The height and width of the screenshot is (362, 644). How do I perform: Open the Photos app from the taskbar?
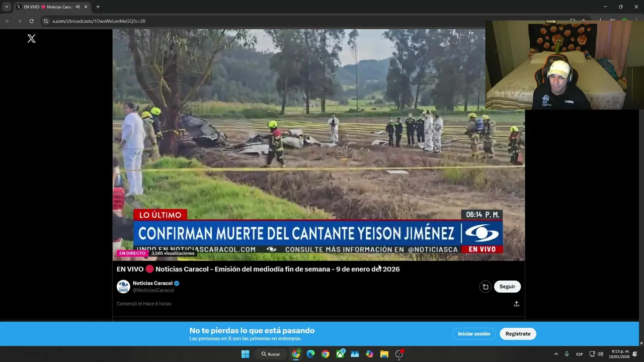pos(355,354)
